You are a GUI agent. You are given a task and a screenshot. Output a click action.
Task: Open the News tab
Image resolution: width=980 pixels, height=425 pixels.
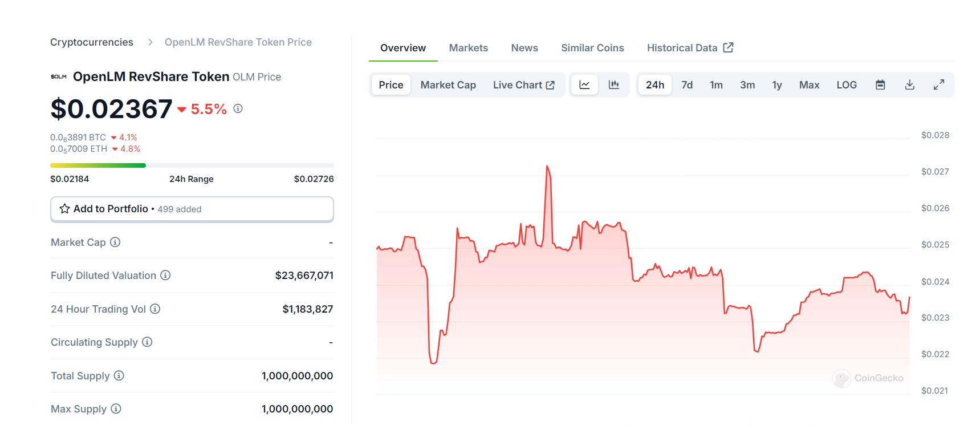pyautogui.click(x=524, y=48)
